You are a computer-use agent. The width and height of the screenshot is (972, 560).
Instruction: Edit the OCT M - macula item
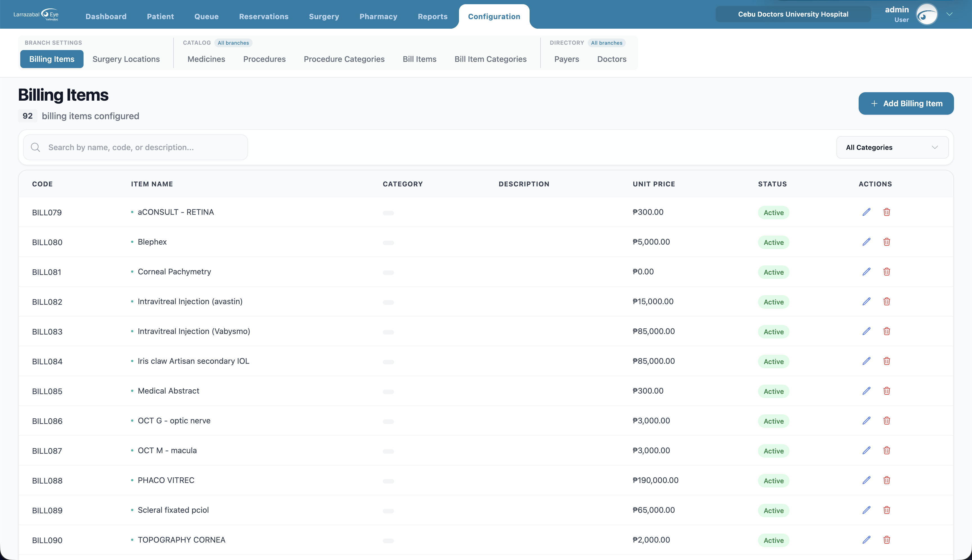[x=866, y=451]
